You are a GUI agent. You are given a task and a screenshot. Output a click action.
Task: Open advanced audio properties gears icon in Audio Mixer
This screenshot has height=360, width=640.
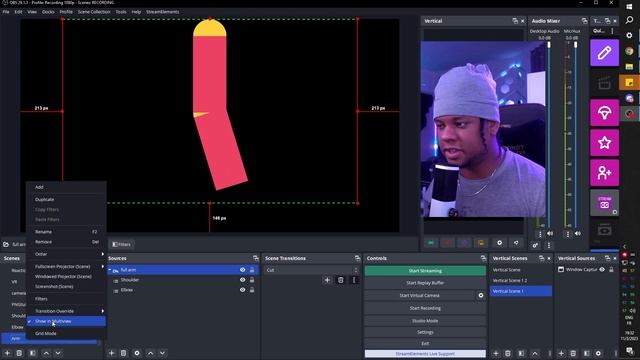coord(535,245)
